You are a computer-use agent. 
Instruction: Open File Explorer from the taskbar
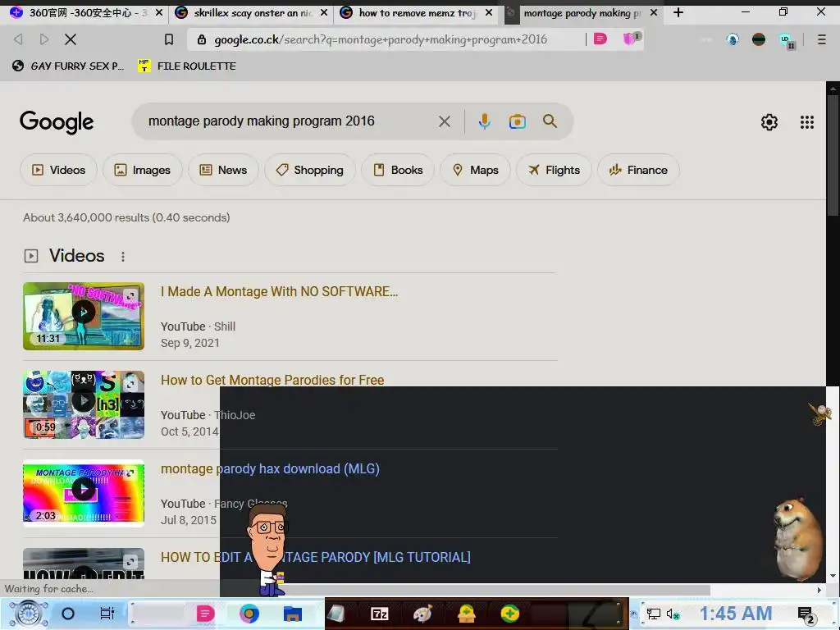click(x=293, y=614)
